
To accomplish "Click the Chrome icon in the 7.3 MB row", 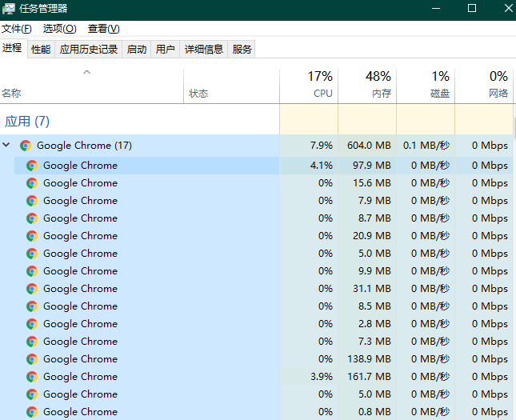I will [x=32, y=342].
